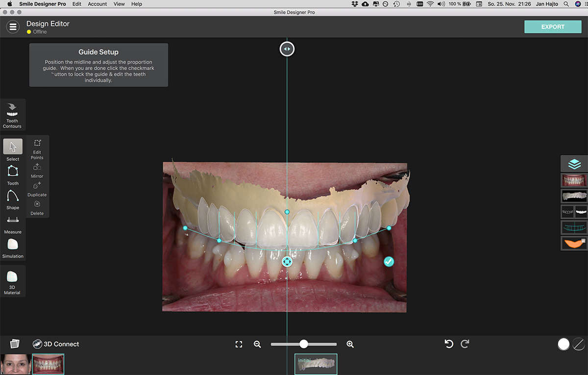Screen dimensions: 588x375
Task: Click the midline horizontal move handle
Action: (287, 49)
